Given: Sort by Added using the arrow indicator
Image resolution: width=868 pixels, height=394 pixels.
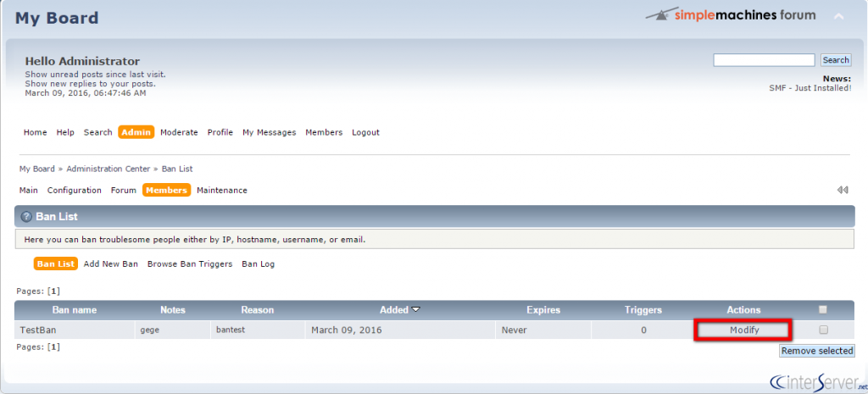Looking at the screenshot, I should click(415, 310).
